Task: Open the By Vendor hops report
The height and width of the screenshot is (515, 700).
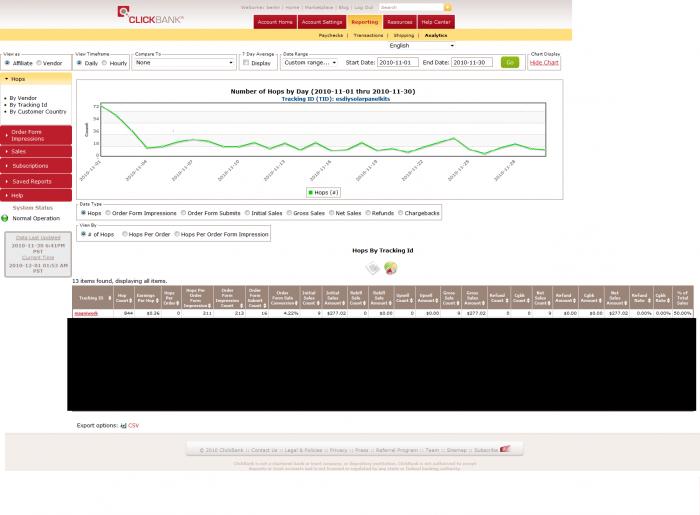Action: (x=23, y=98)
